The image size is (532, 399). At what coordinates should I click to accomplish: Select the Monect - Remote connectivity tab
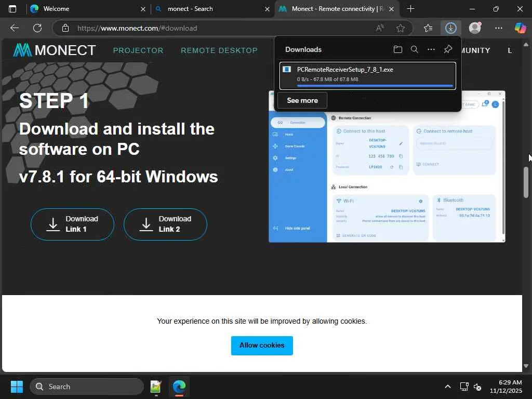(x=337, y=9)
